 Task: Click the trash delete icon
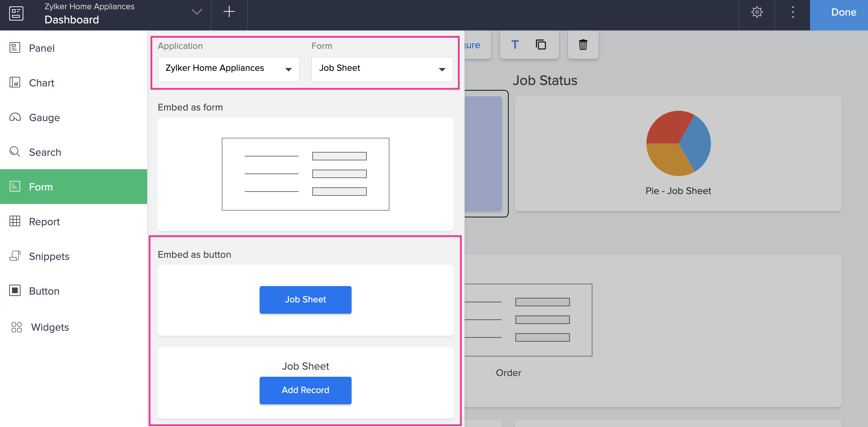click(x=583, y=45)
